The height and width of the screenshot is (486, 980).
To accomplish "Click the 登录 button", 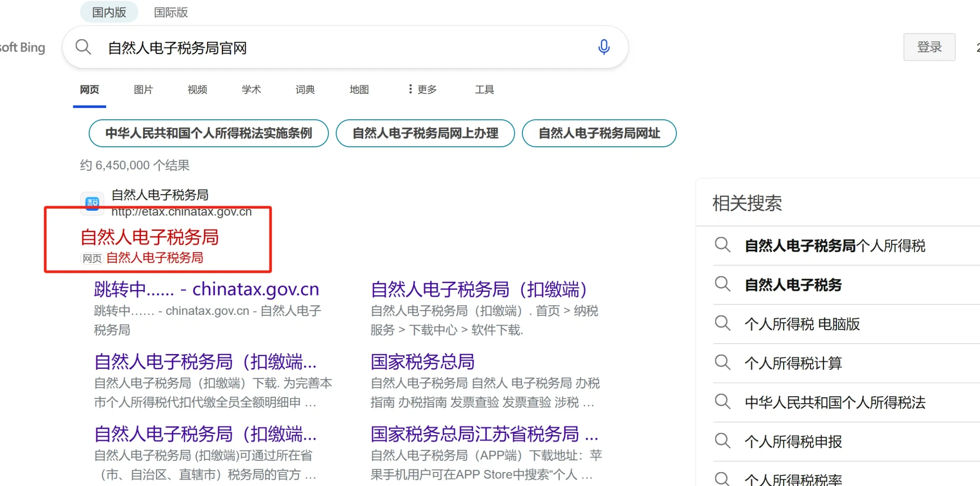I will point(929,47).
